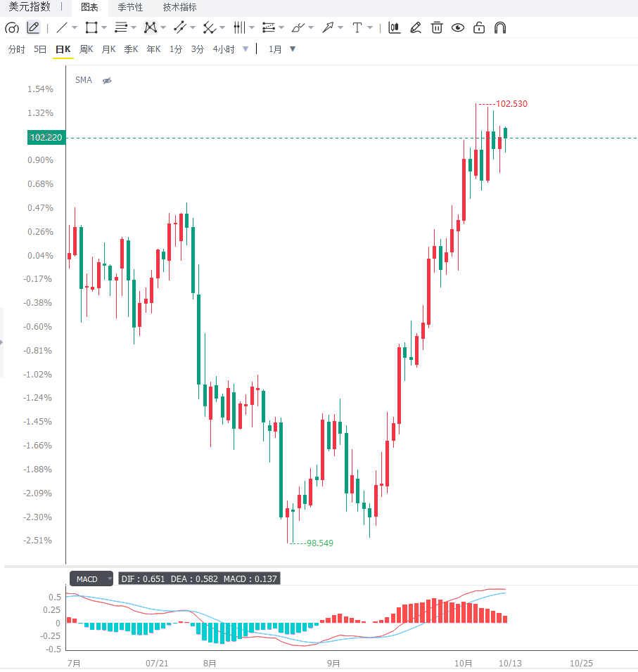Toggle SMA indicator visibility eye

pos(107,81)
